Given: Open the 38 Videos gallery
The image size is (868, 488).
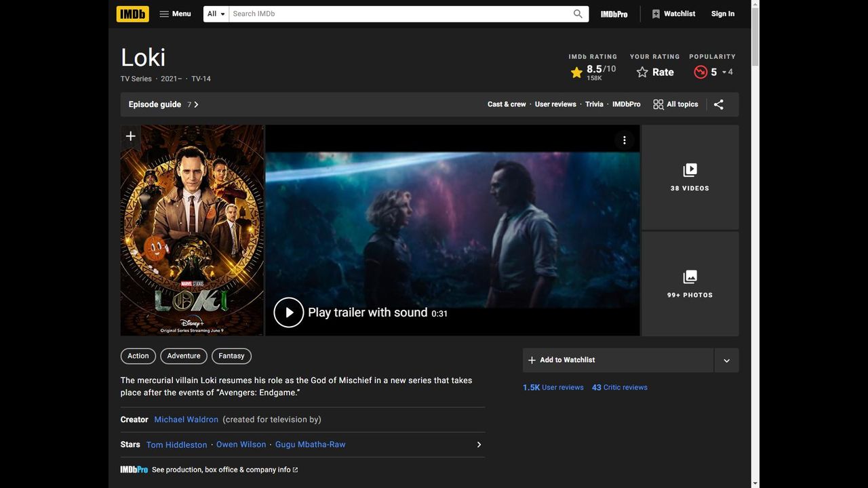Looking at the screenshot, I should tap(690, 177).
